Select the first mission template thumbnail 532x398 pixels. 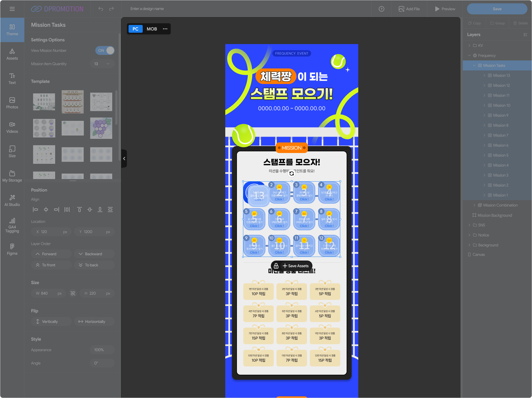click(44, 102)
